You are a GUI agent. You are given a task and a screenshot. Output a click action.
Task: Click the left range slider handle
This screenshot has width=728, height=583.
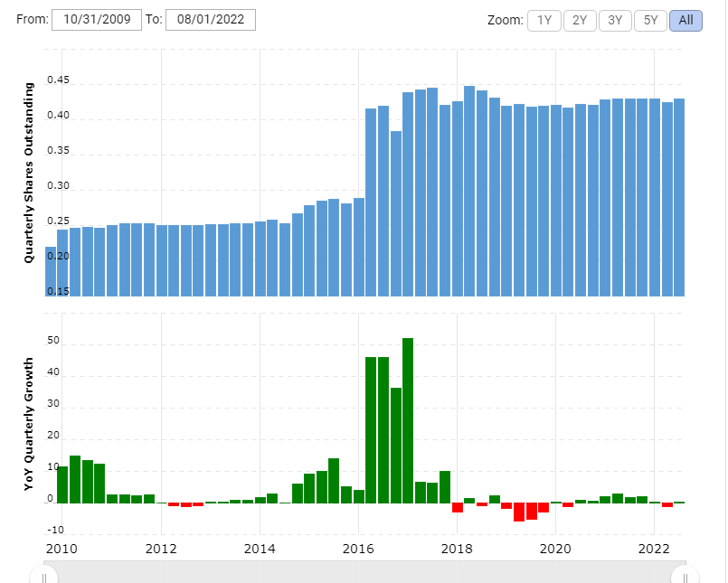[x=43, y=577]
